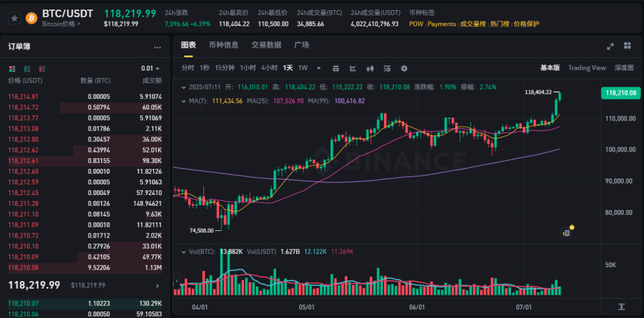Open the order book three-dots menu
Viewport: 644px width, 318px height.
[x=157, y=47]
